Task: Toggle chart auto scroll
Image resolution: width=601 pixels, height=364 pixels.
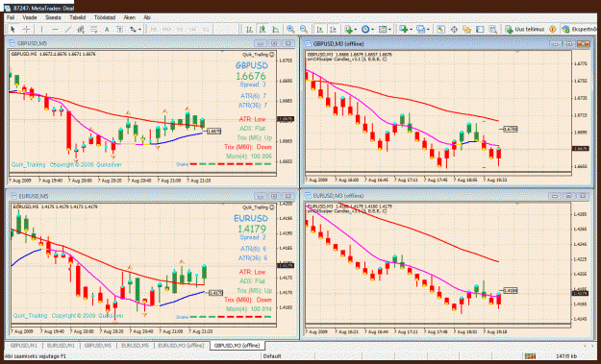Action: tap(320, 30)
